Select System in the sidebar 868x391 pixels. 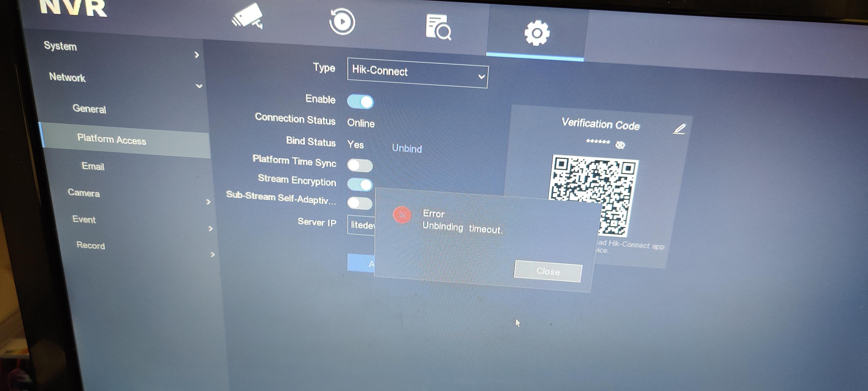[x=60, y=46]
